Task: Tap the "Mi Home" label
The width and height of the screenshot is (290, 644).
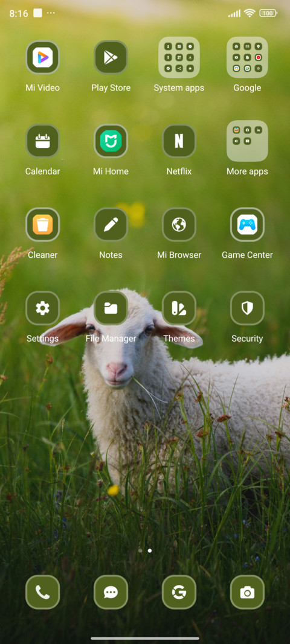Action: 111,171
